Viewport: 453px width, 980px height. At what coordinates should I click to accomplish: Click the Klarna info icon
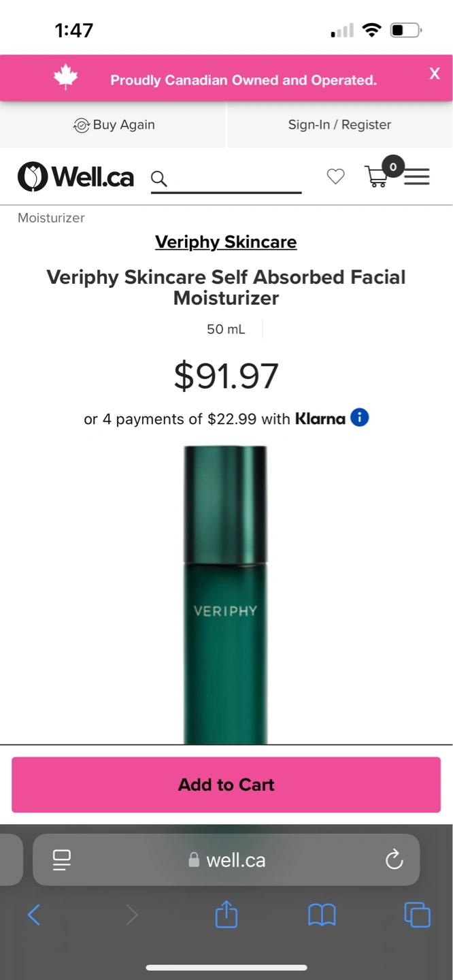tap(360, 418)
